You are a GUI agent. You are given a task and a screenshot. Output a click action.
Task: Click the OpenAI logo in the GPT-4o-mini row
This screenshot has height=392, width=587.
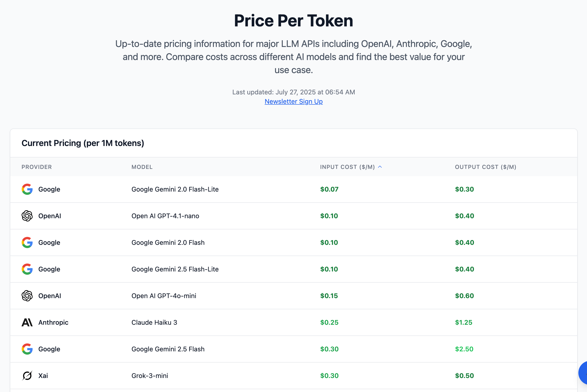click(x=27, y=296)
